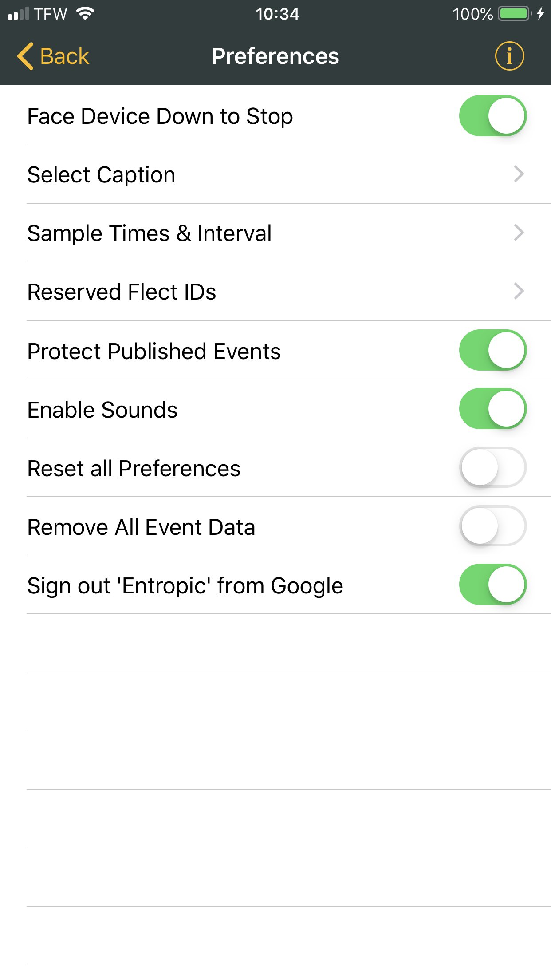Screen dimensions: 551x980
Task: Tap the back arrow chevron icon
Action: point(25,56)
